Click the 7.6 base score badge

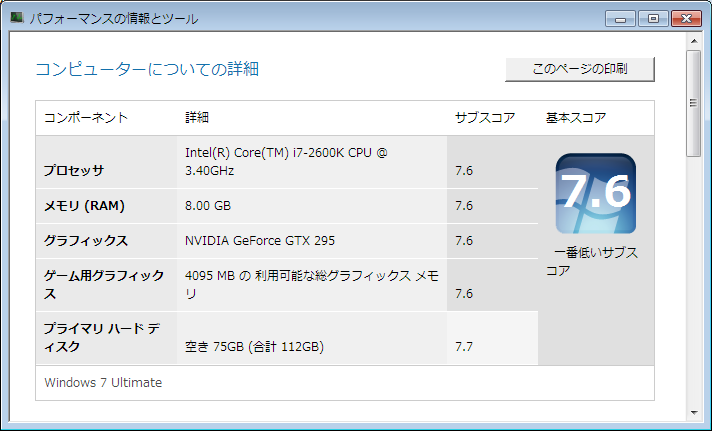pyautogui.click(x=596, y=193)
